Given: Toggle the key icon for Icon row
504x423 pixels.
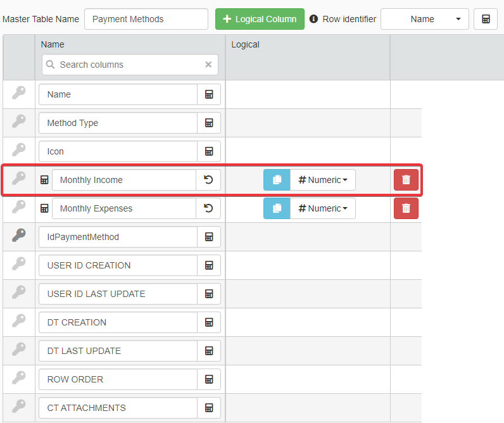Looking at the screenshot, I should click(x=19, y=151).
